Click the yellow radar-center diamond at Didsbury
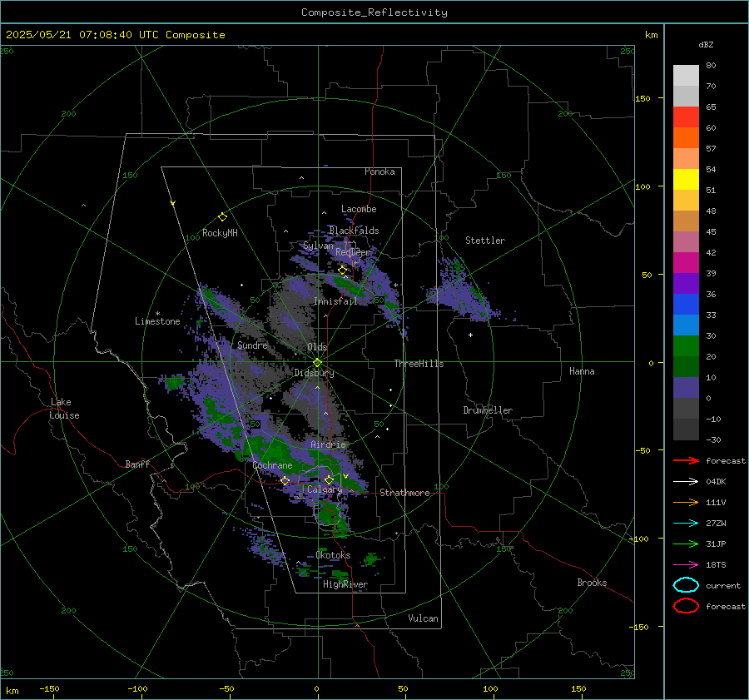Viewport: 749px width, 700px height. [317, 363]
